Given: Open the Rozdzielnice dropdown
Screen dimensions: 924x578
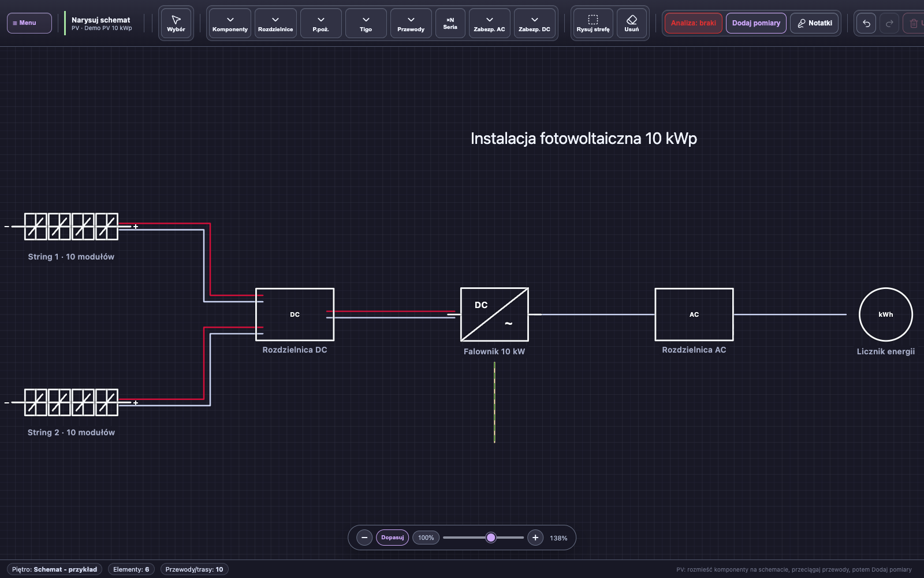Looking at the screenshot, I should point(275,23).
